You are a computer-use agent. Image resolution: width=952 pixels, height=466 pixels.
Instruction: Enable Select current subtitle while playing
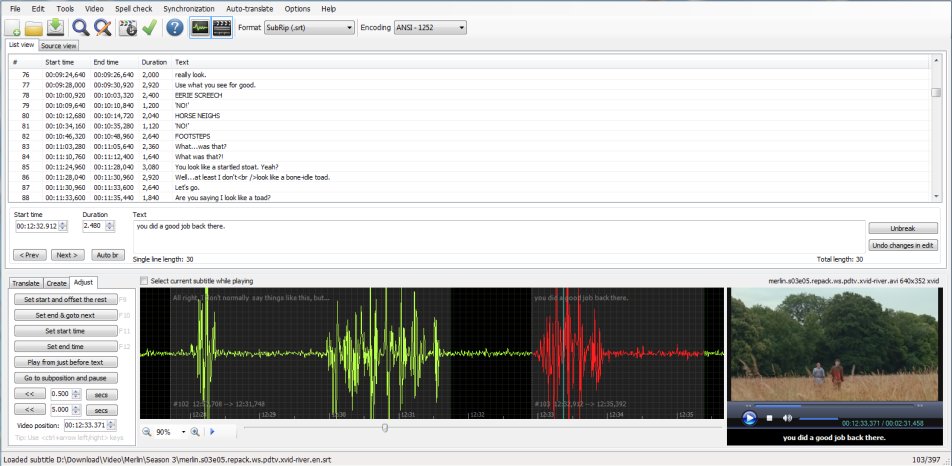tap(145, 281)
